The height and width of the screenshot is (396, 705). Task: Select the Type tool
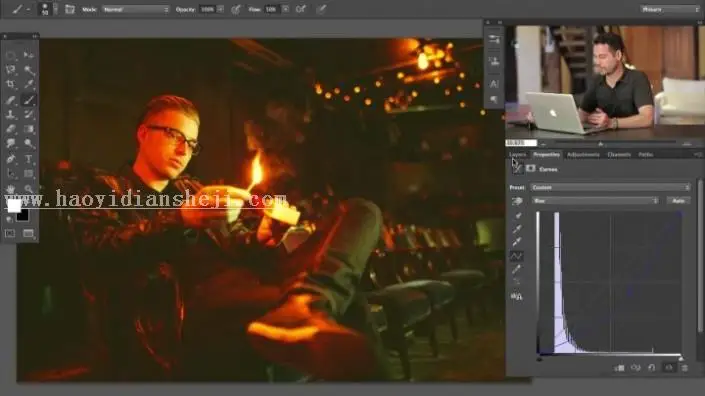(x=29, y=159)
